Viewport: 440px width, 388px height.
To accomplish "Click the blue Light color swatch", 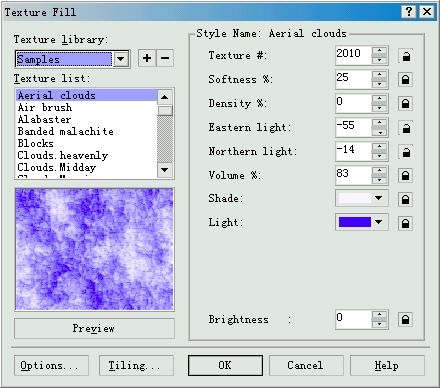I will (354, 222).
